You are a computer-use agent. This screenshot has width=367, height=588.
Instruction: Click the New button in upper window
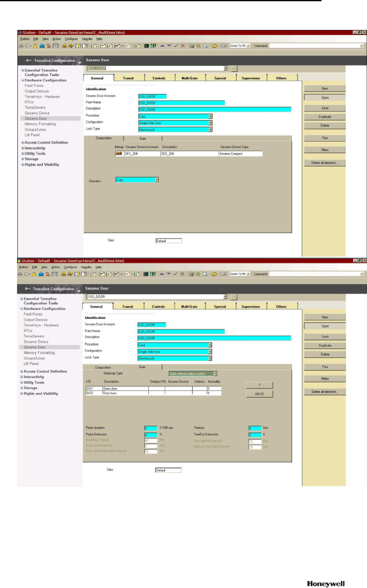(325, 89)
